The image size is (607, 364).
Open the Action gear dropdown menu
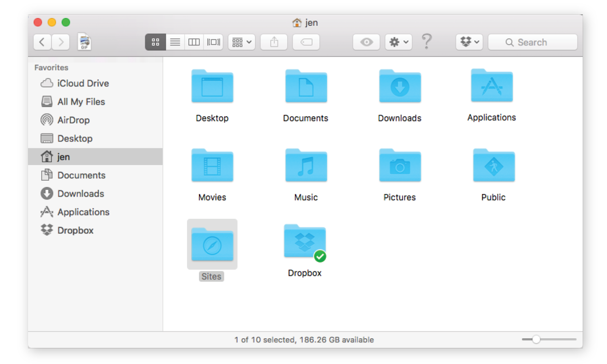398,42
